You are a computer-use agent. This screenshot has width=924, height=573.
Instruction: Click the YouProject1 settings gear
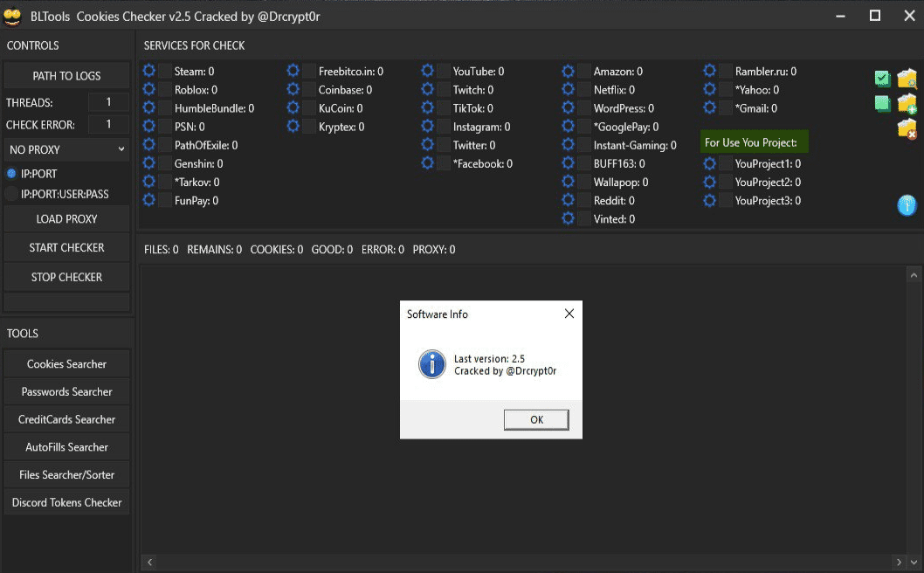(709, 163)
